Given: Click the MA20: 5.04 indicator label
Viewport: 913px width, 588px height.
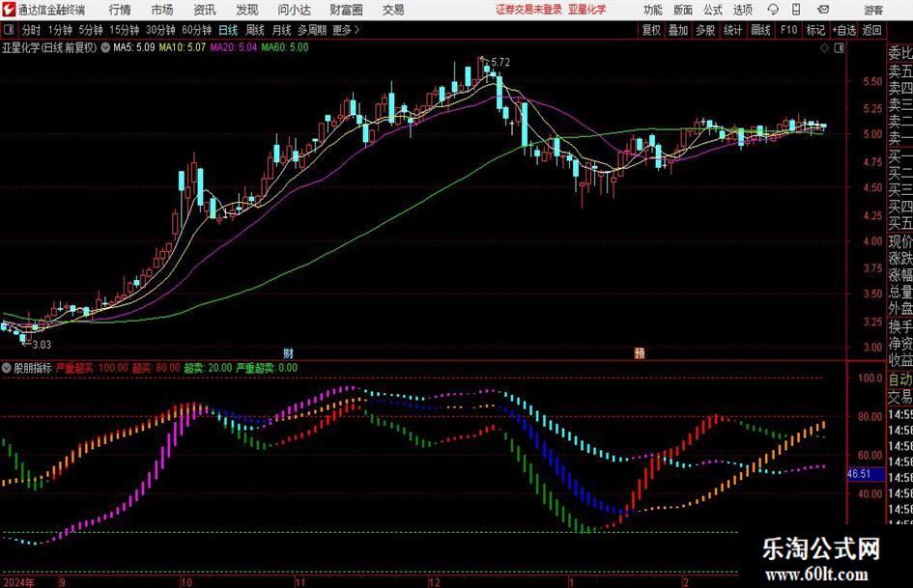Looking at the screenshot, I should (x=233, y=47).
